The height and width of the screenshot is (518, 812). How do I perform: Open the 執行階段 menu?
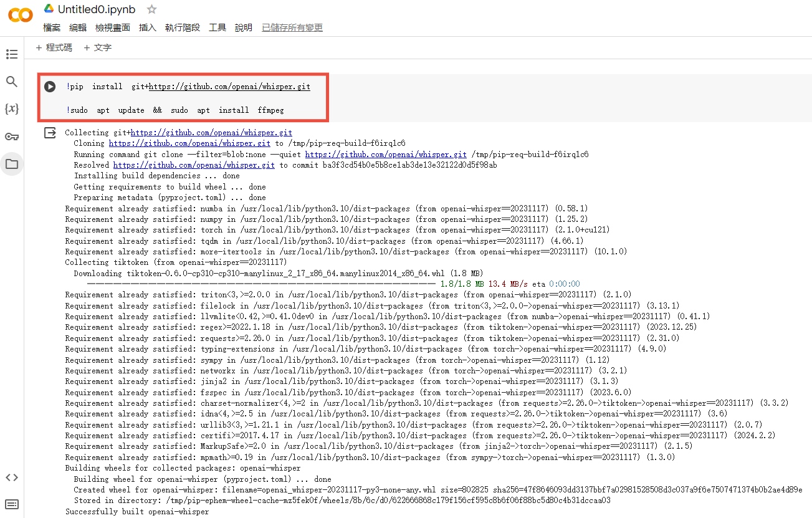coord(183,27)
